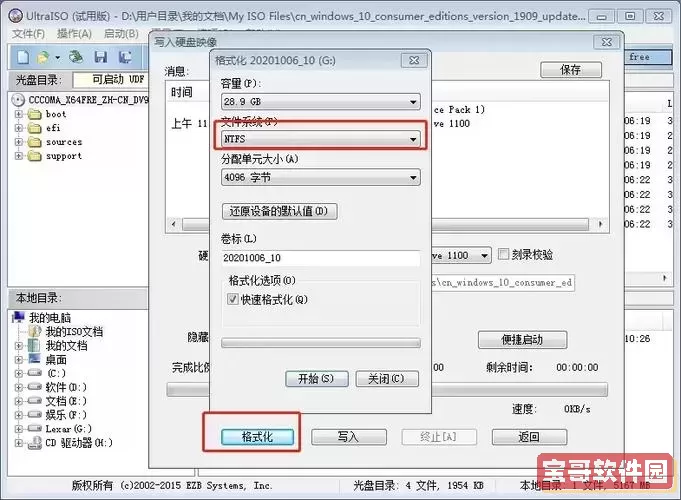This screenshot has width=681, height=500.
Task: Click the format dialog progress bar
Action: point(321,343)
